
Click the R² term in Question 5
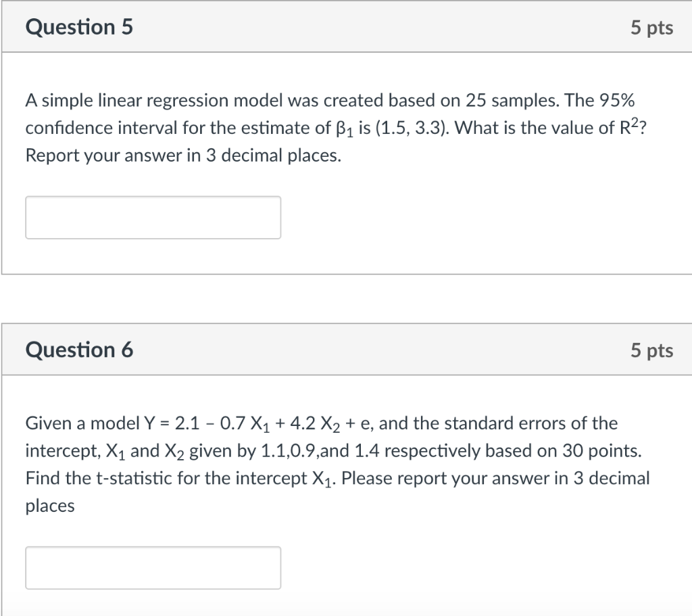pos(629,126)
